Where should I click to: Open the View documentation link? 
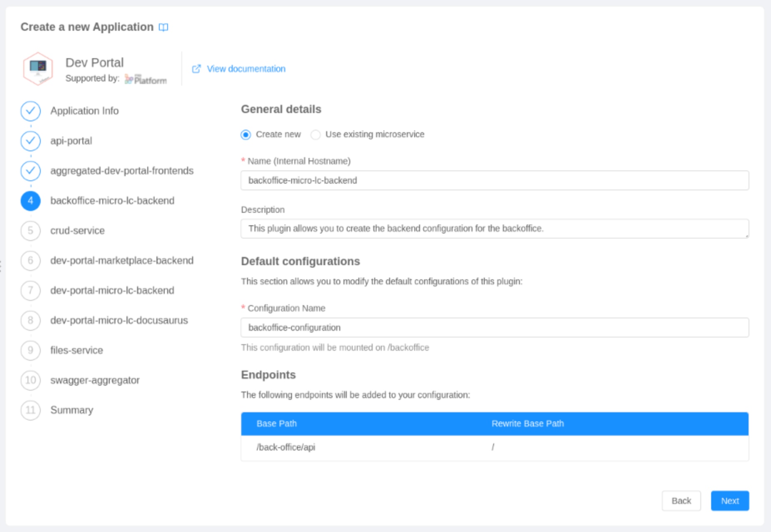point(246,69)
